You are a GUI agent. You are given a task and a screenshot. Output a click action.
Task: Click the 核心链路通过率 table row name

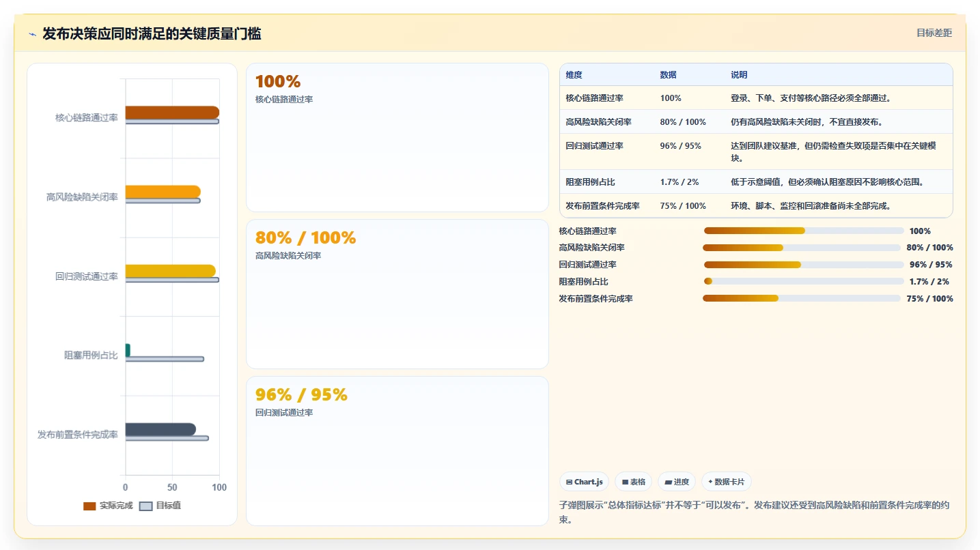pyautogui.click(x=595, y=98)
